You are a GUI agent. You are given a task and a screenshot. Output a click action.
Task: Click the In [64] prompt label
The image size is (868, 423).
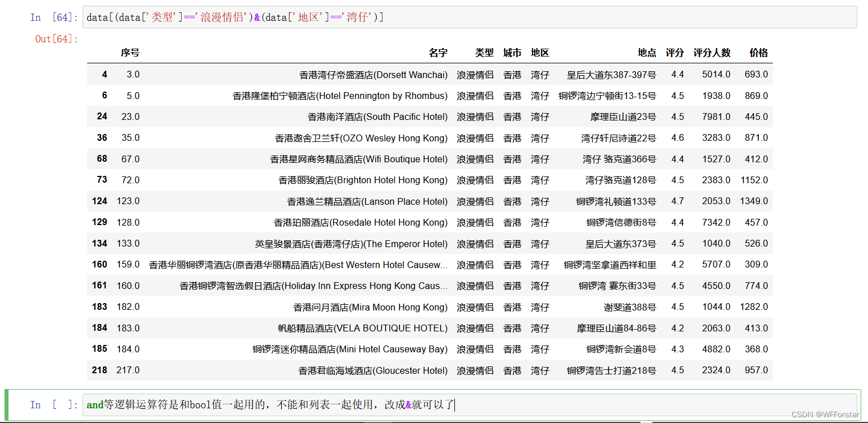pyautogui.click(x=54, y=18)
